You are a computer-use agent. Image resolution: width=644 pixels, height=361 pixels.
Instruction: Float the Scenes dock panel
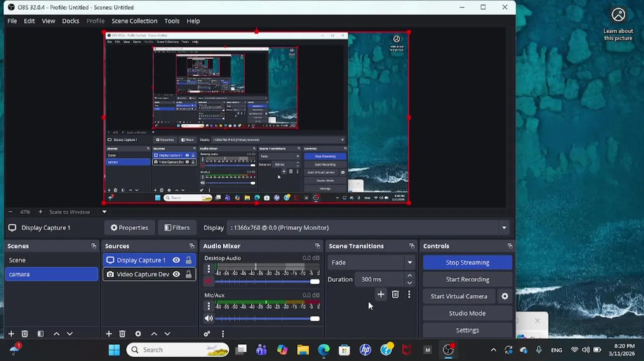tap(94, 246)
